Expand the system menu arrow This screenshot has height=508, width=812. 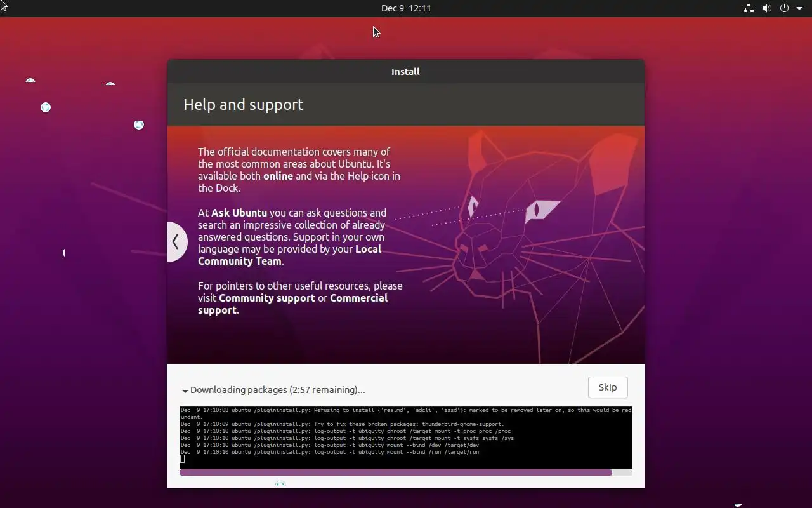point(799,8)
